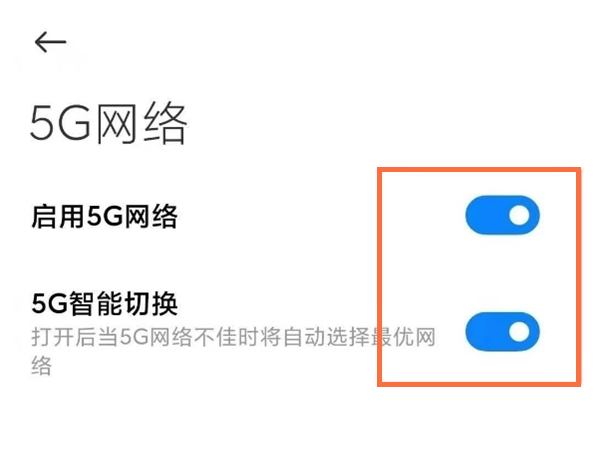The image size is (600, 450).
Task: Click the trailing 络 on description's second line
Action: click(41, 365)
